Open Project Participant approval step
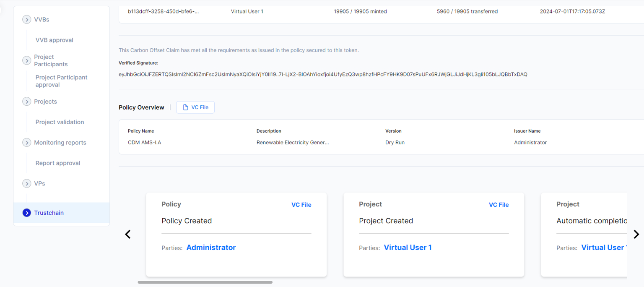The image size is (644, 287). [61, 81]
